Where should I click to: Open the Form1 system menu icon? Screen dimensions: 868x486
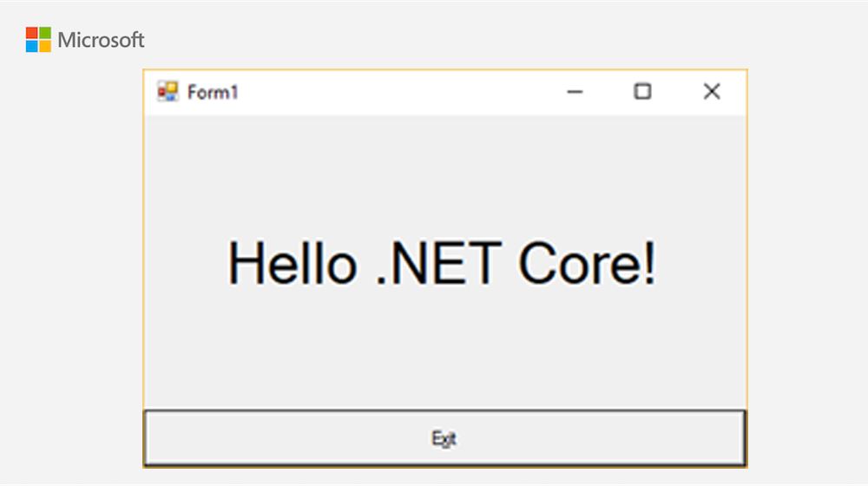click(x=168, y=91)
